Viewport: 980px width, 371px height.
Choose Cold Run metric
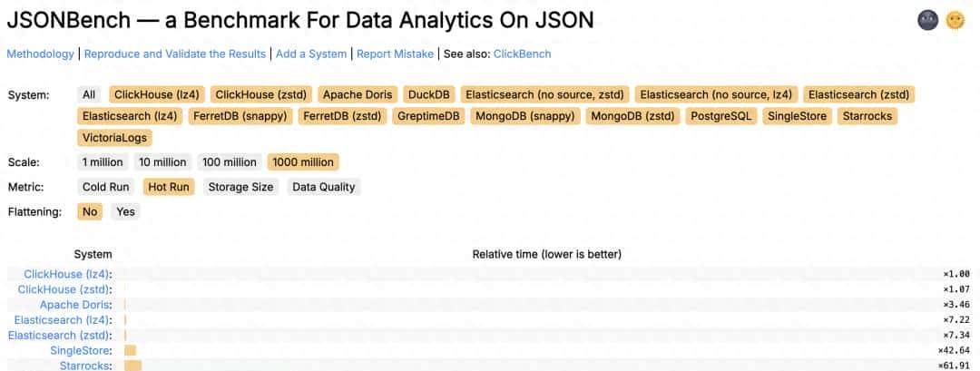[106, 187]
